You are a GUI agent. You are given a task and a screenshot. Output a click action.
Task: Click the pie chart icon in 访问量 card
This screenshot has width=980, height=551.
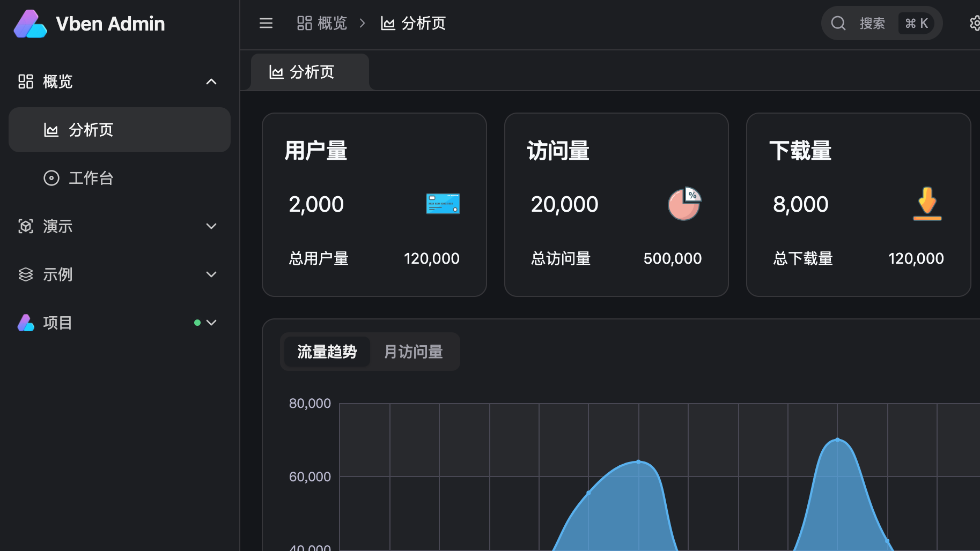coord(685,204)
